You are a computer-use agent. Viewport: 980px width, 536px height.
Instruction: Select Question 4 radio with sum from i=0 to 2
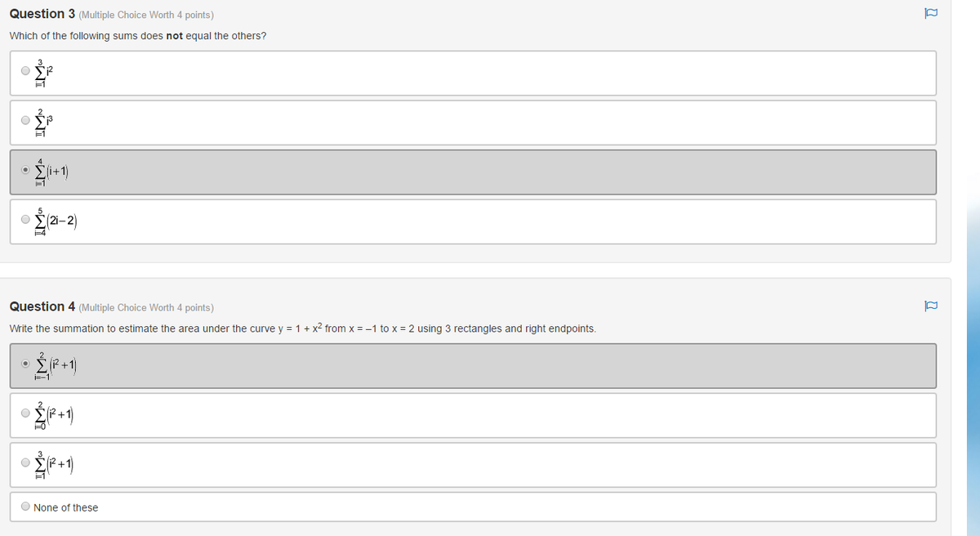(x=26, y=414)
